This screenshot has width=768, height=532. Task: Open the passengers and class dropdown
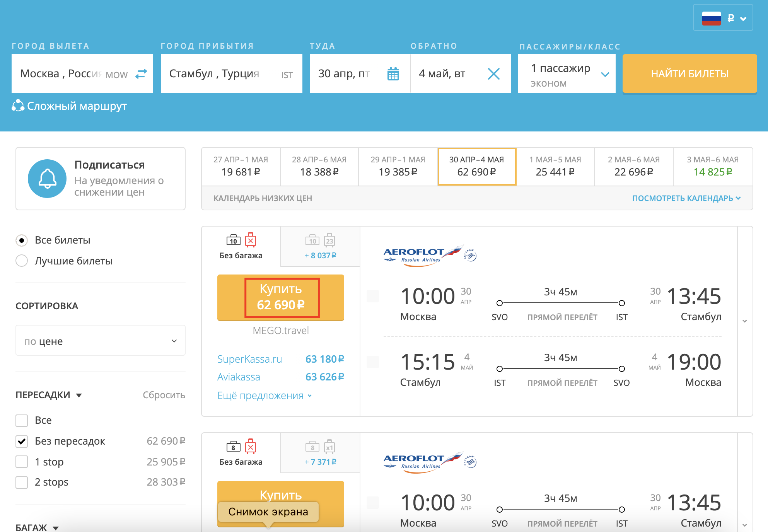[567, 74]
